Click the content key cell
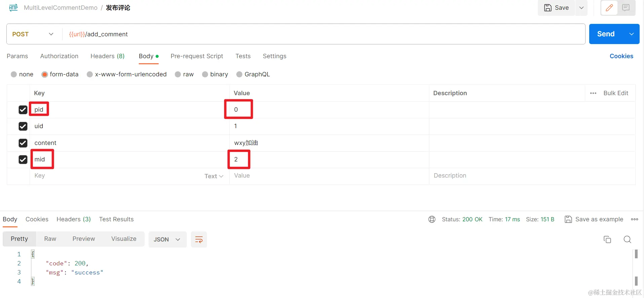This screenshot has width=644, height=298. [129, 143]
